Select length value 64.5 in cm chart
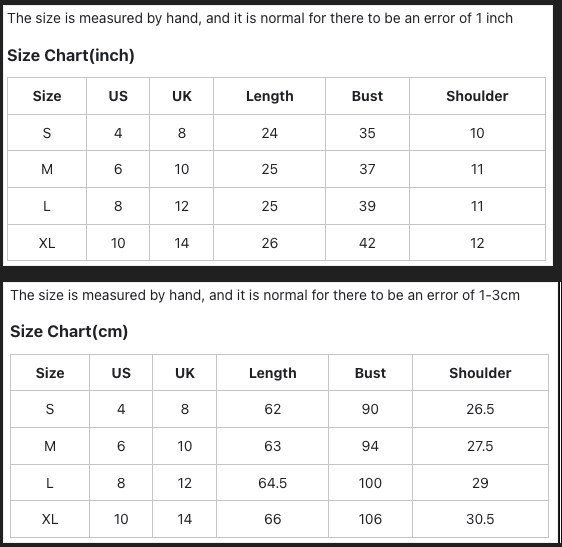Image resolution: width=562 pixels, height=547 pixels. click(x=272, y=483)
